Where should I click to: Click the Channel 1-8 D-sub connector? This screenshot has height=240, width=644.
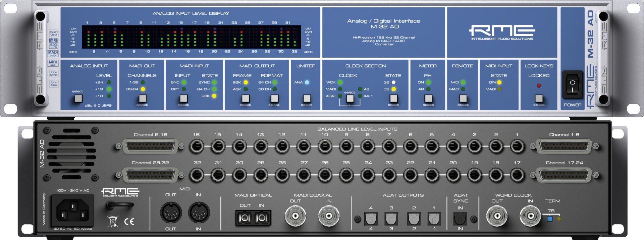pos(565,146)
